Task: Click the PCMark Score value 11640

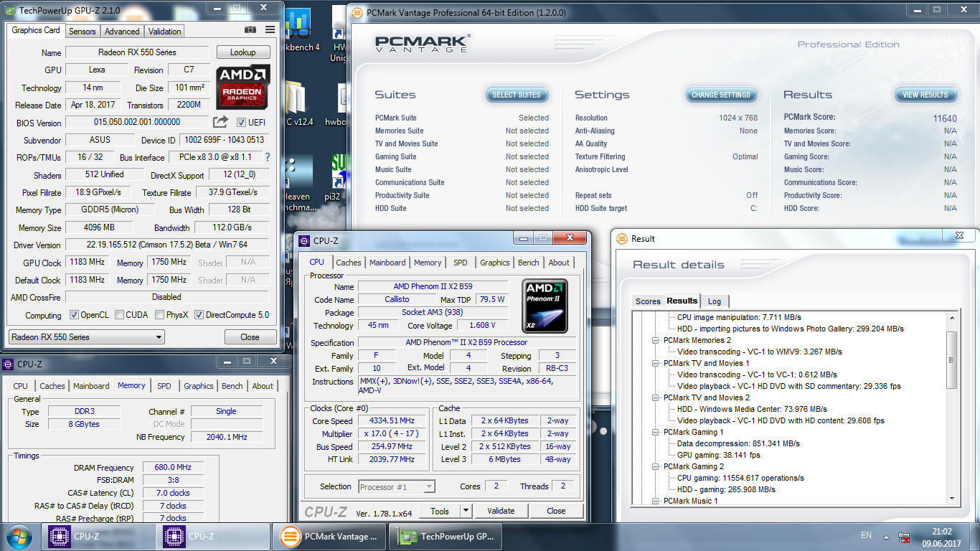Action: pyautogui.click(x=945, y=118)
